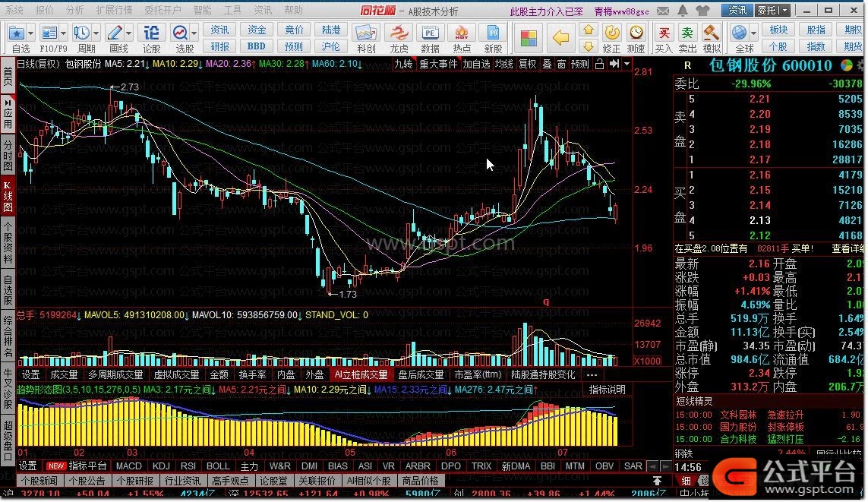Image resolution: width=868 pixels, height=502 pixels.
Task: Click the 修正 correction icon
Action: coord(611,33)
